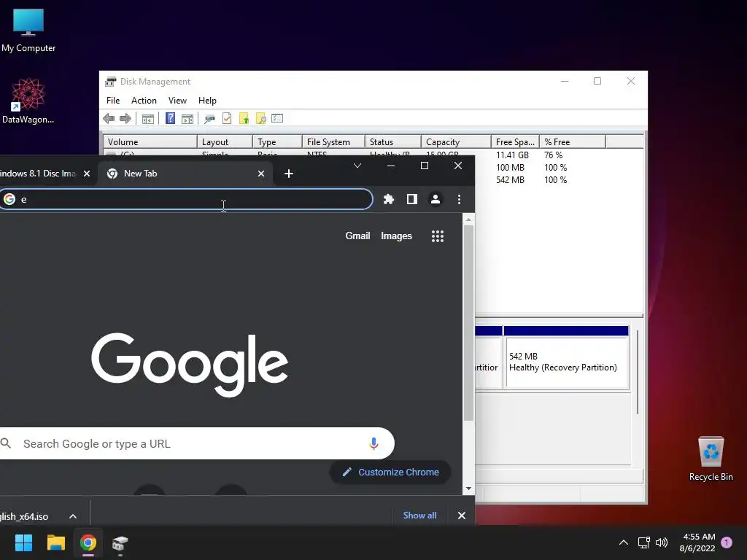Open Google apps grid icon
Screen dimensions: 747x560
(x=438, y=236)
